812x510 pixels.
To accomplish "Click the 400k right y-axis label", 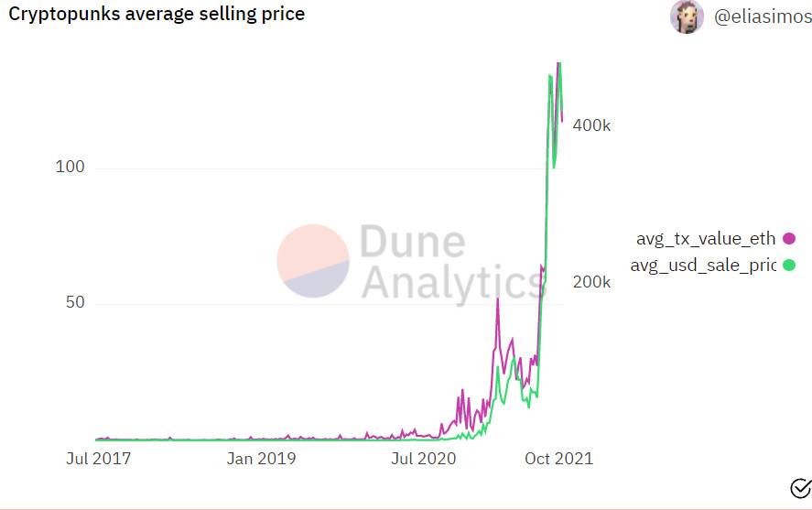I will (x=591, y=125).
